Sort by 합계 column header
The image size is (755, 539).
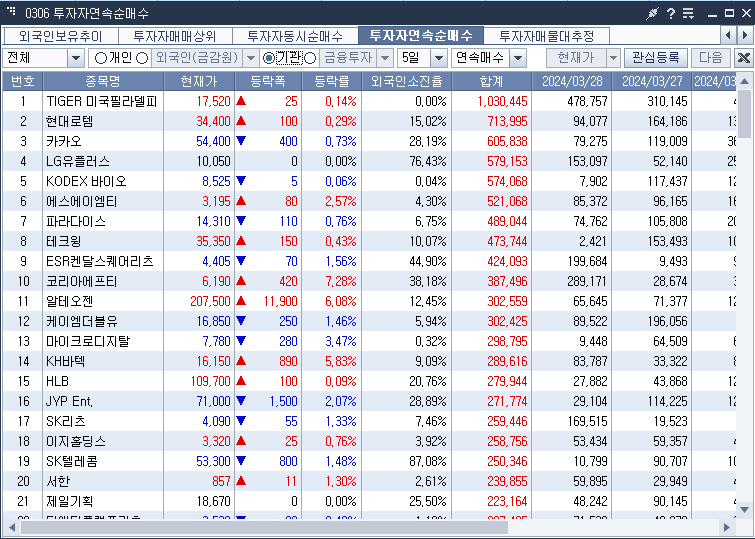(x=492, y=81)
